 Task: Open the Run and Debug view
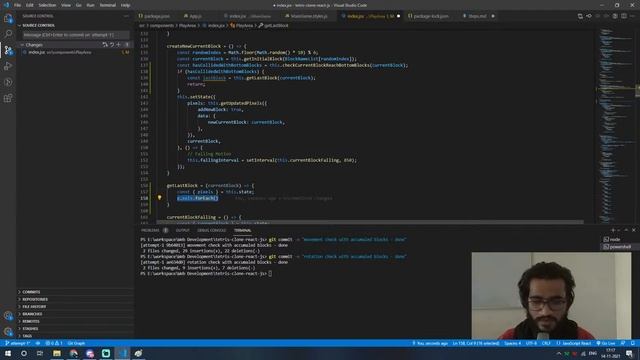click(8, 66)
